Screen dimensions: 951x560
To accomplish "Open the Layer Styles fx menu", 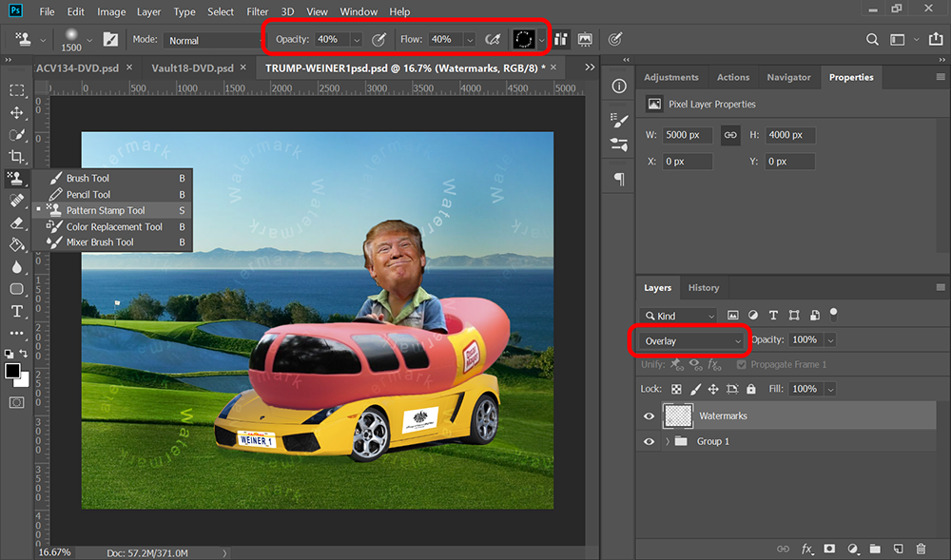I will tap(806, 549).
